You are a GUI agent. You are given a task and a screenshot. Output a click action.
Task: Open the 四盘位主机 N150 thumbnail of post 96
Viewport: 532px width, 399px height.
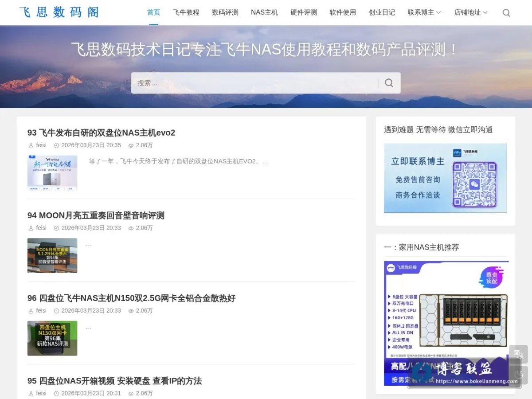click(52, 338)
